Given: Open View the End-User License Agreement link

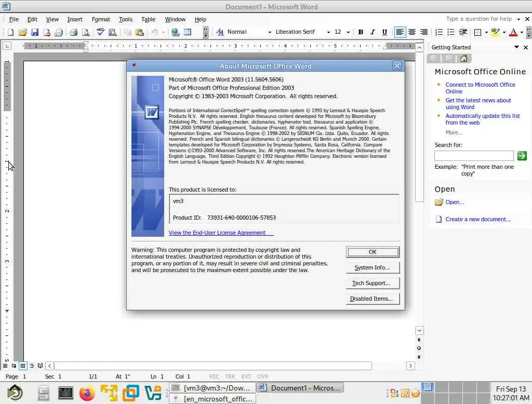Looking at the screenshot, I should (221, 233).
